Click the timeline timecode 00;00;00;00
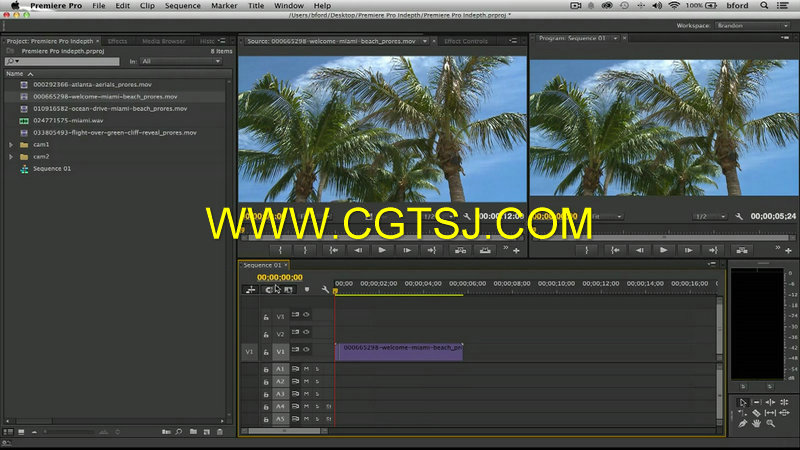Image resolution: width=800 pixels, height=450 pixels. pos(280,278)
